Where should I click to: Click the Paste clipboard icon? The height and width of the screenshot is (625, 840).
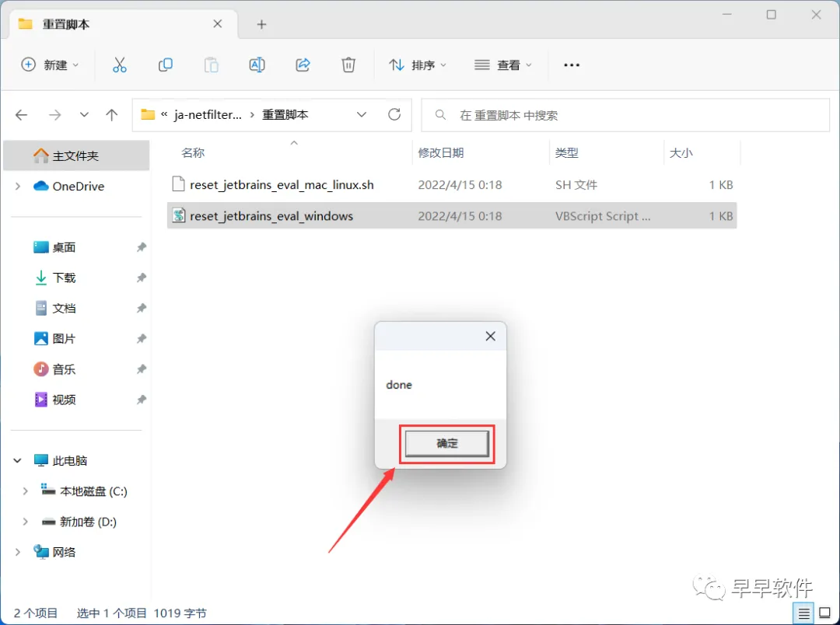211,65
